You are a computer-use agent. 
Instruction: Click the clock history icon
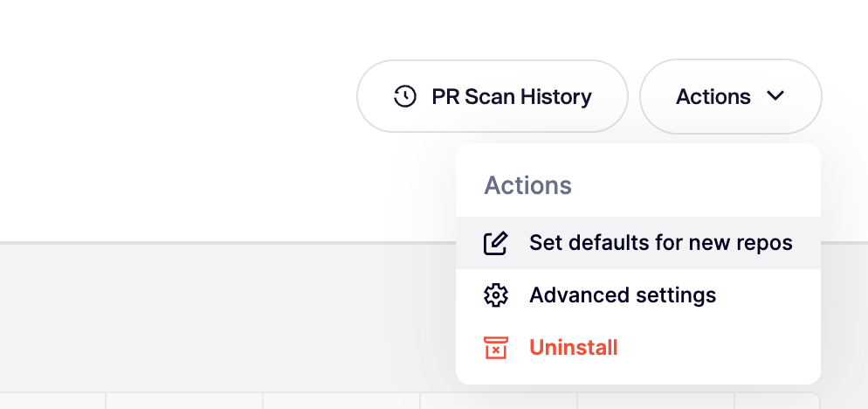(404, 96)
